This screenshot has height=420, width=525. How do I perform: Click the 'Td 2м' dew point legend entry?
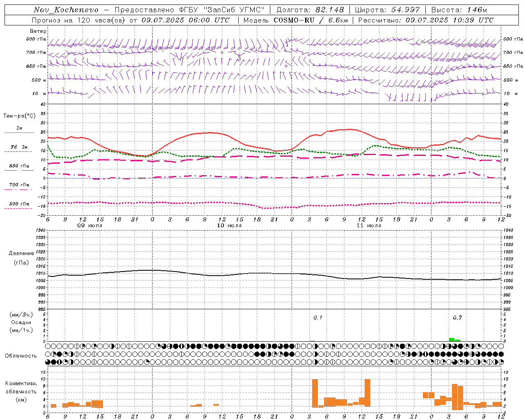(x=19, y=147)
